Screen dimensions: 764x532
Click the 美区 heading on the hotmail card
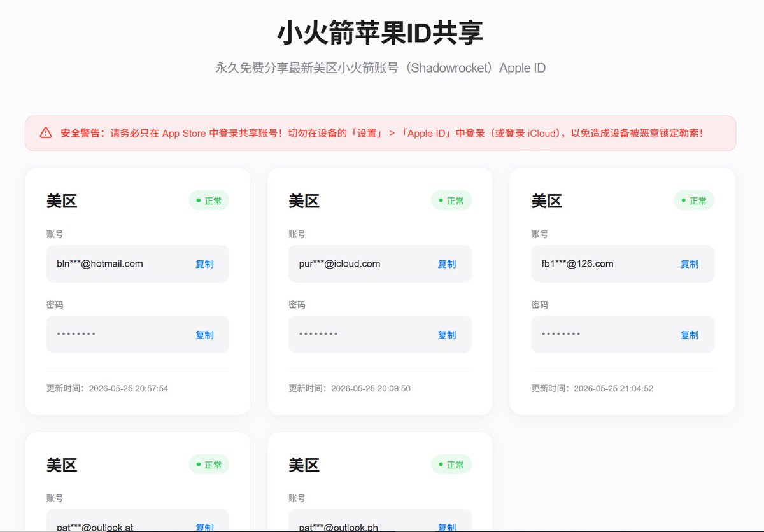coord(62,201)
